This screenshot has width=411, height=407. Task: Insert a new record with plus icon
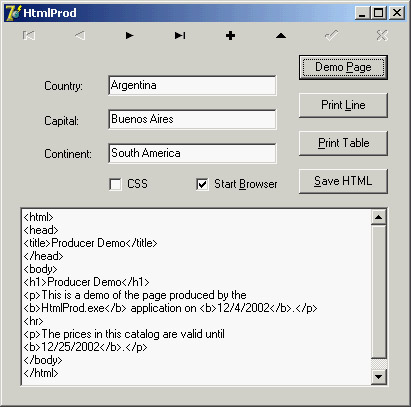pos(230,35)
